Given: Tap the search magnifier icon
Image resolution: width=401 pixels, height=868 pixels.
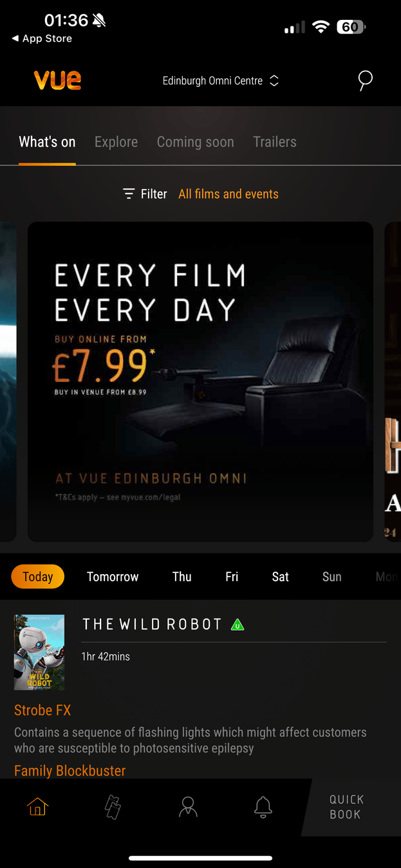Looking at the screenshot, I should [365, 81].
